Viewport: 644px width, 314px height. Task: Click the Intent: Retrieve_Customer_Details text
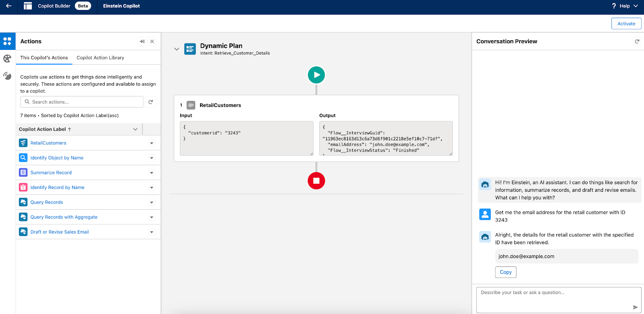(x=235, y=53)
